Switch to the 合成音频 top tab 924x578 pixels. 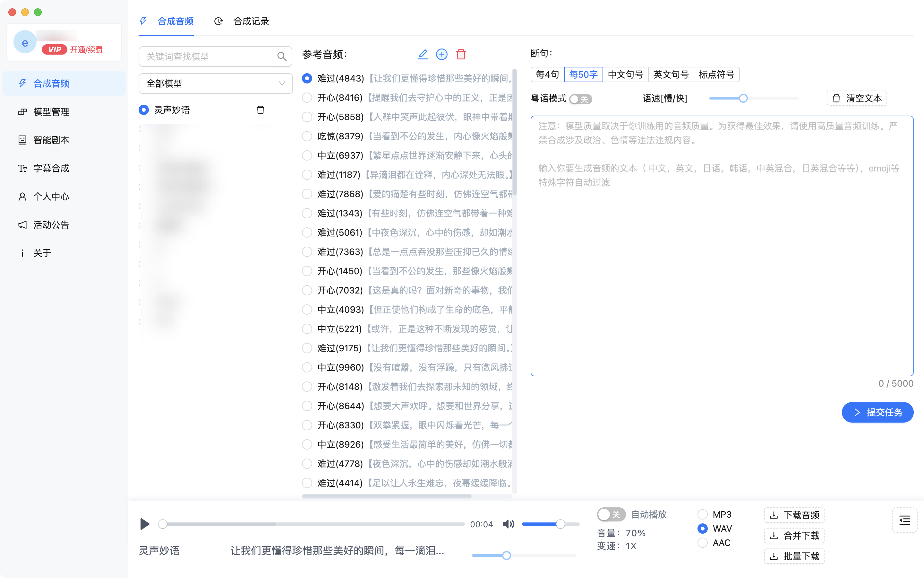[167, 22]
